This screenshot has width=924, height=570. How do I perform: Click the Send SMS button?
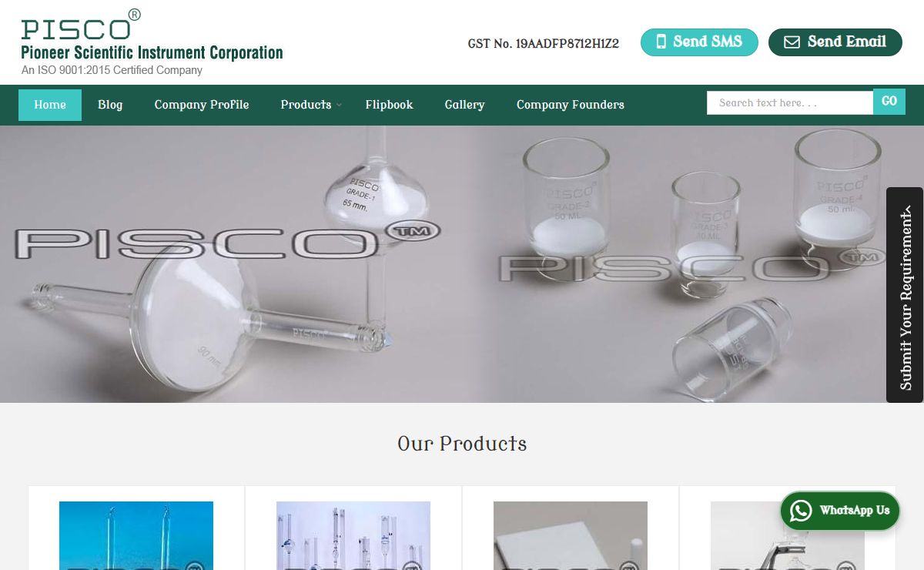(x=699, y=42)
